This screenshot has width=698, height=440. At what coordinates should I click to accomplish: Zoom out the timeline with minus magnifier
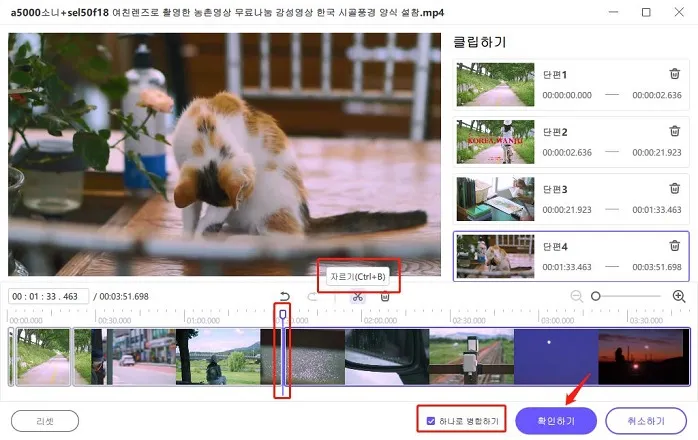tap(576, 296)
